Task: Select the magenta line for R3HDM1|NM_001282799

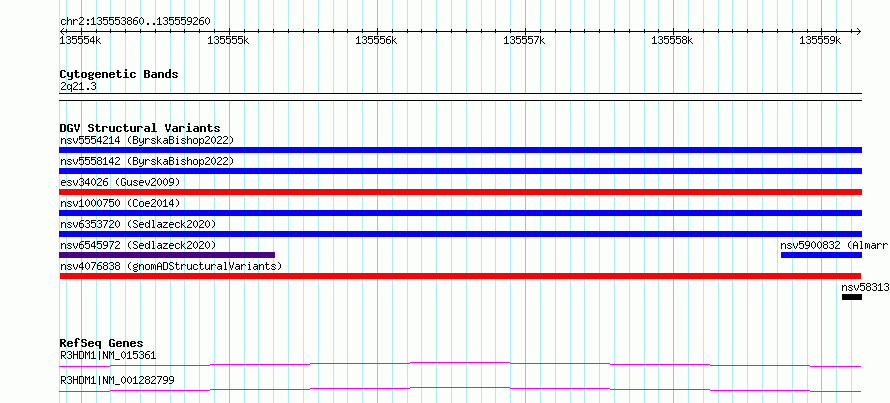Action: click(460, 389)
